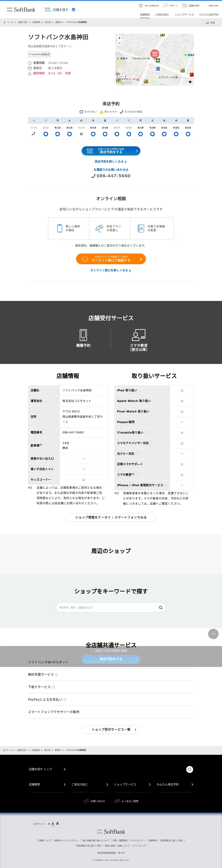Open サポート link in top bar
This screenshot has width=222, height=868.
(x=170, y=5)
